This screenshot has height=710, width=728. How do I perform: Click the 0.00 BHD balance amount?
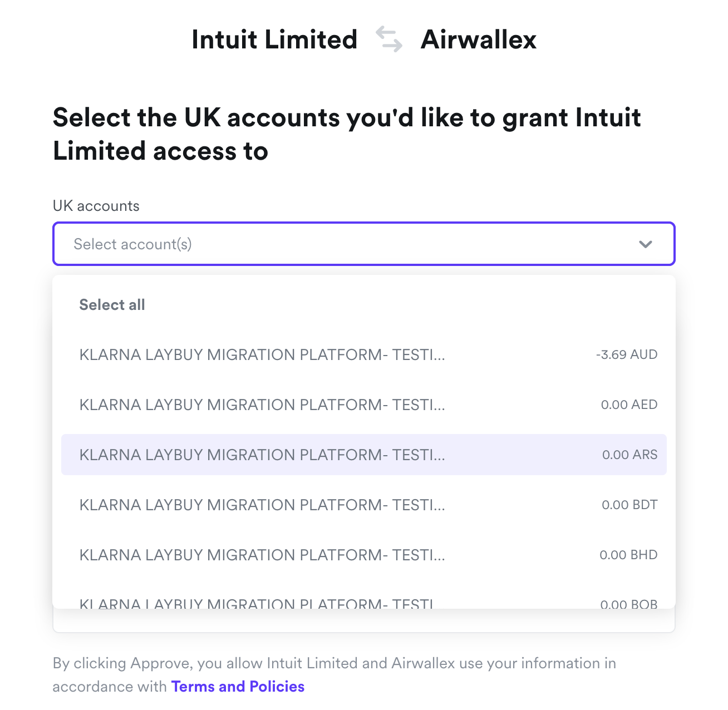click(628, 555)
